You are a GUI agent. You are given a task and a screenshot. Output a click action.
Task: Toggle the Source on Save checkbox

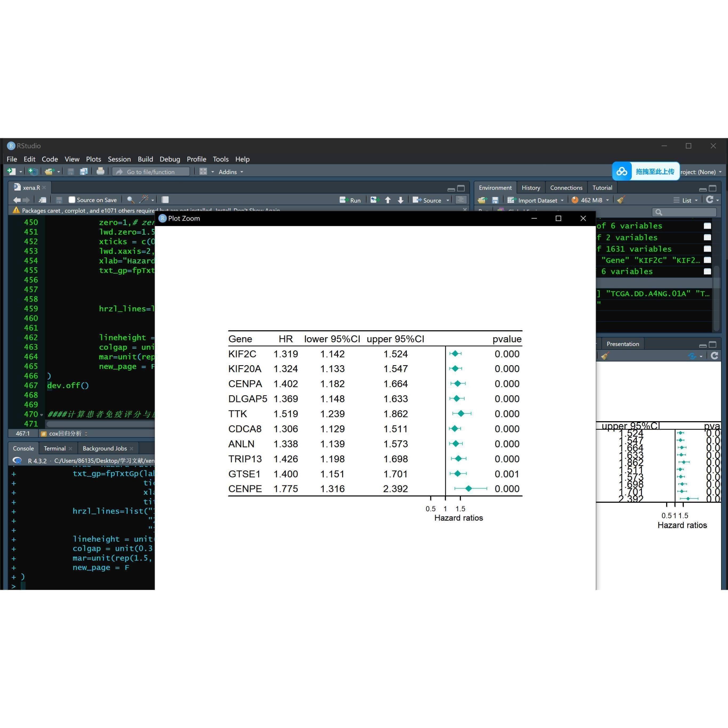click(72, 200)
